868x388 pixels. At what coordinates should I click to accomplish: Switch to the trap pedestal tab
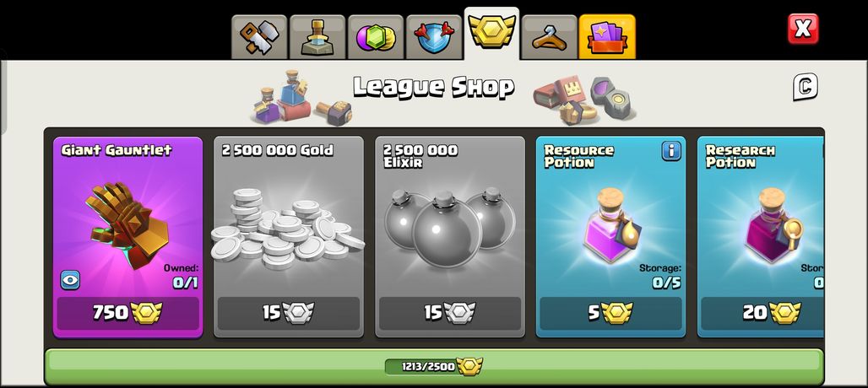click(x=317, y=37)
